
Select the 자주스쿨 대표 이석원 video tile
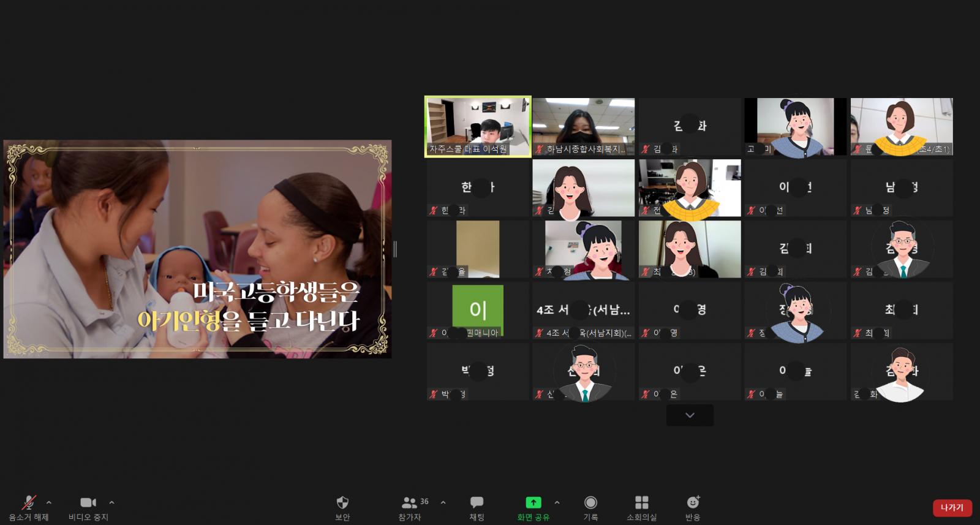click(478, 127)
